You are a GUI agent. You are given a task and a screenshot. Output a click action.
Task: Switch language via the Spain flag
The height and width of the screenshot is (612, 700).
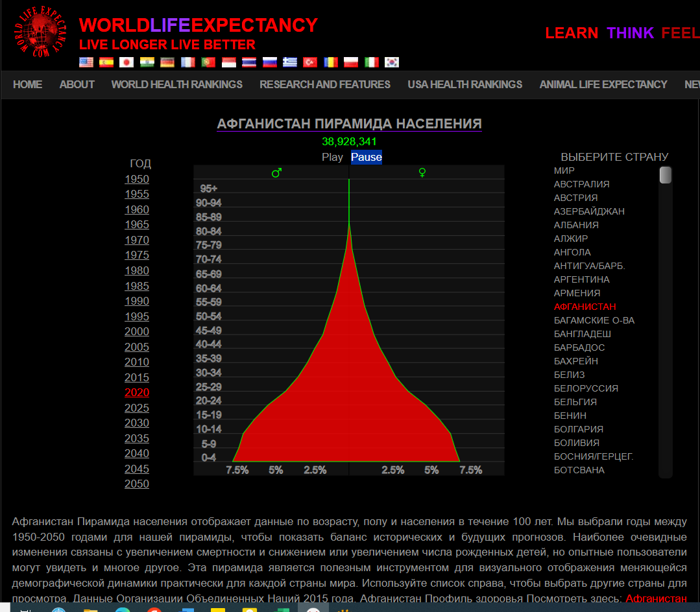click(x=106, y=62)
